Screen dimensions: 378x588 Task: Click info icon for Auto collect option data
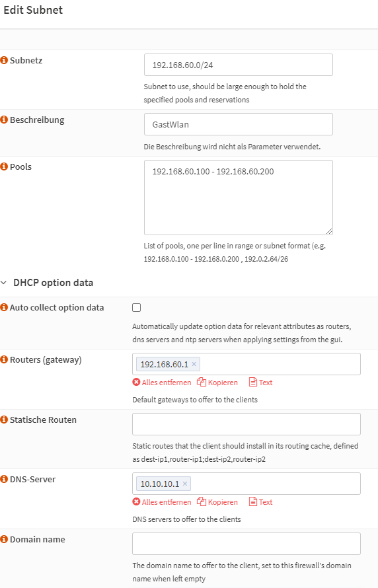[x=4, y=307]
